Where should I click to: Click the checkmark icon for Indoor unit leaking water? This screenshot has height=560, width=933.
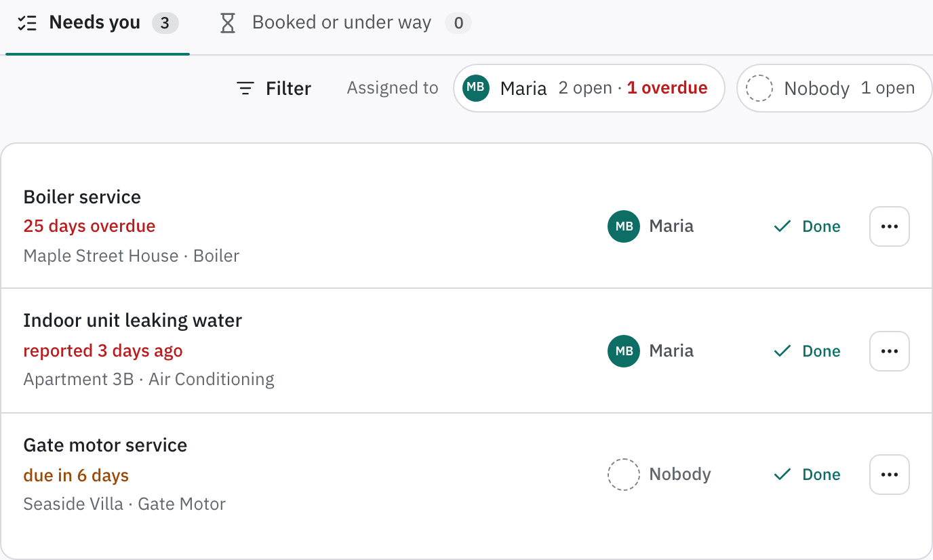coord(782,351)
